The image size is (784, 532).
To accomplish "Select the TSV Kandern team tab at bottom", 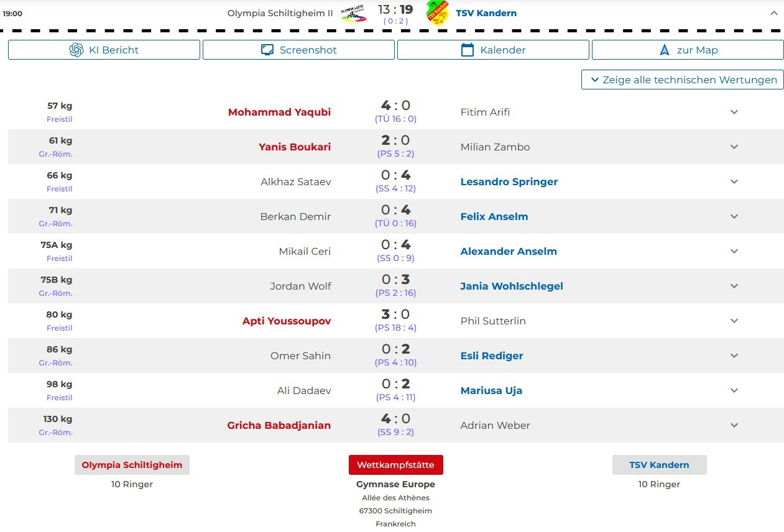I will tap(659, 465).
